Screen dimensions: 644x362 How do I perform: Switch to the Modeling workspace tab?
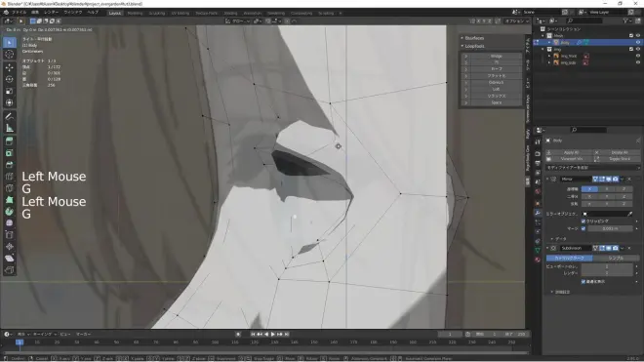pos(135,13)
